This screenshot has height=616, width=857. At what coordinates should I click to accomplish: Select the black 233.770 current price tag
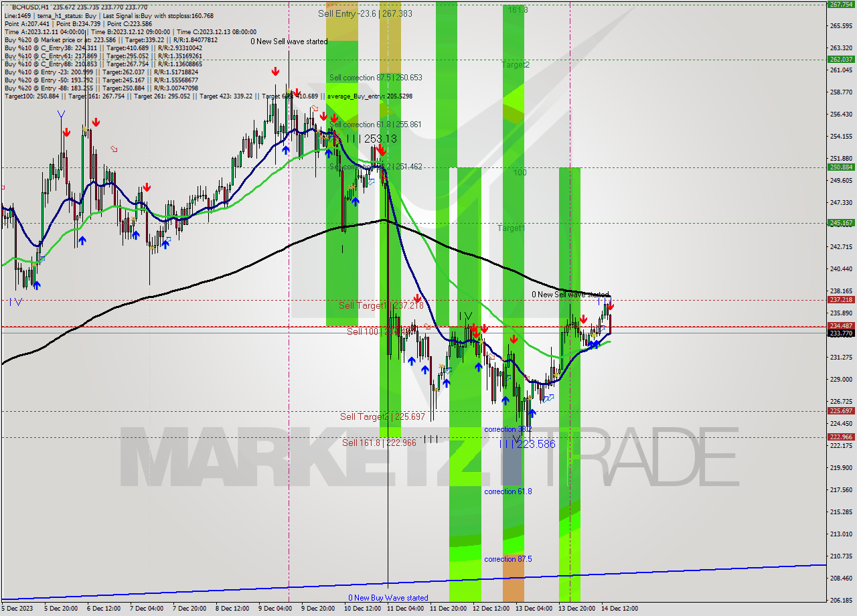click(841, 333)
